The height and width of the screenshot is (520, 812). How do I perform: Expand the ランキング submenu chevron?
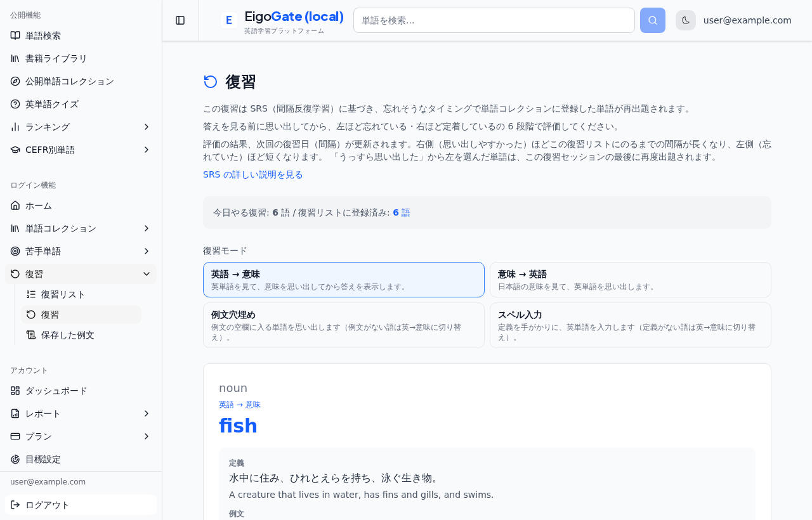[x=147, y=127]
